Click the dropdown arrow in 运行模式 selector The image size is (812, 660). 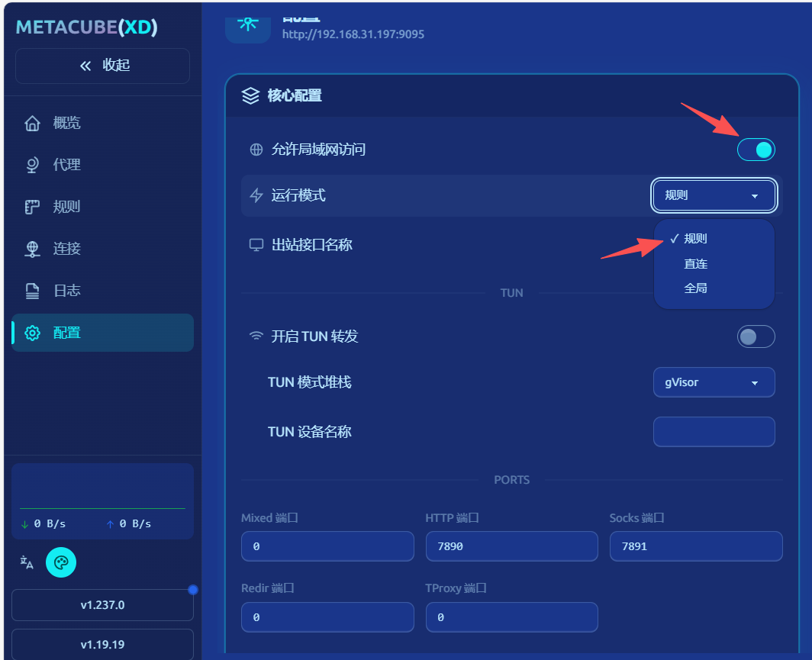click(x=755, y=196)
